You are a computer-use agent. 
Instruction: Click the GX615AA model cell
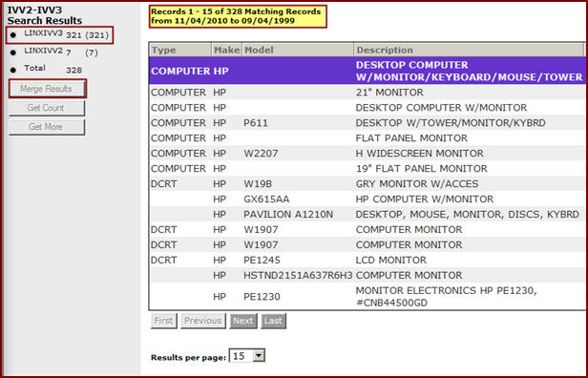point(266,199)
